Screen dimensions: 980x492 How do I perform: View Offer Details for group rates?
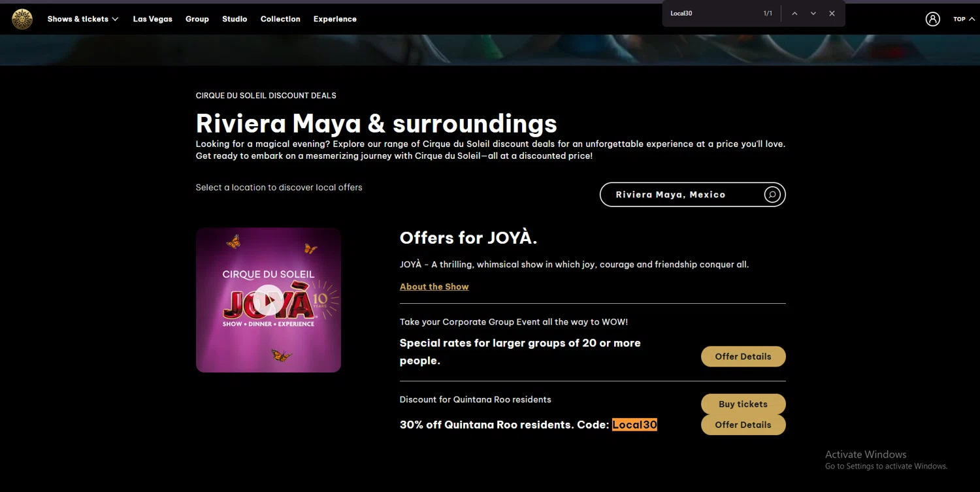click(743, 357)
